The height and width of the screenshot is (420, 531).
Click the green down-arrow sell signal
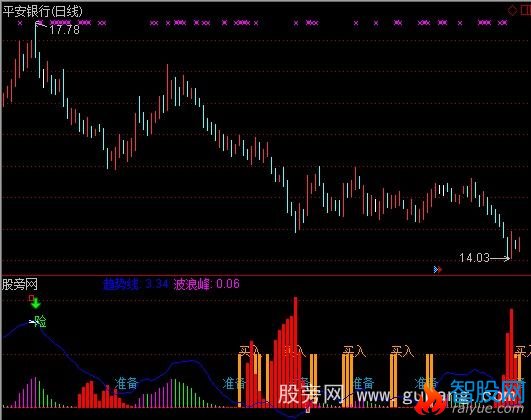35,303
